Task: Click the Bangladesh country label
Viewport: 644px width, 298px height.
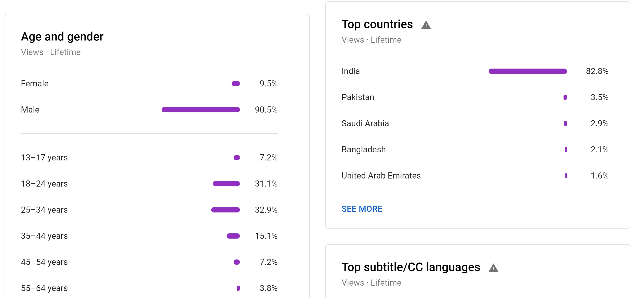Action: (x=363, y=149)
